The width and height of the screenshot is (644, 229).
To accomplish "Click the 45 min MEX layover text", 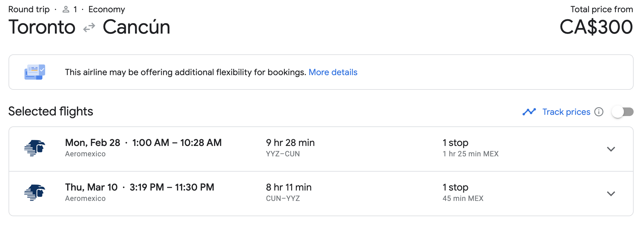I will (x=463, y=198).
